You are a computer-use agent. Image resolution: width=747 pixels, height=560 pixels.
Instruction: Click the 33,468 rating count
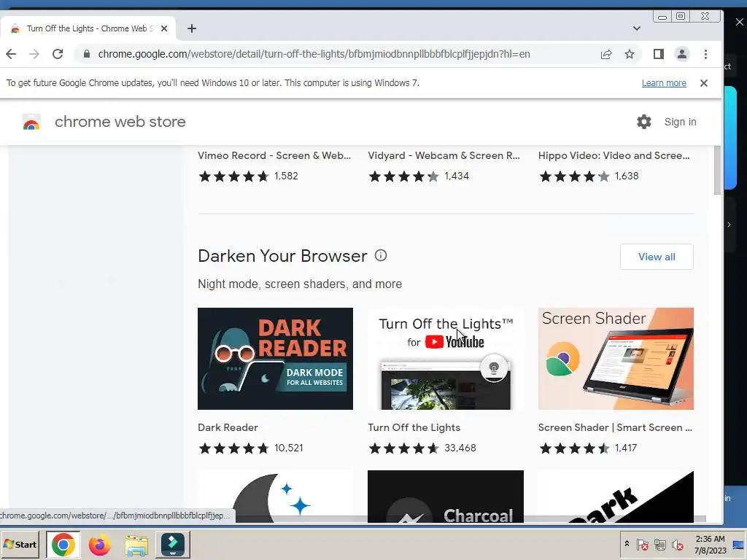tap(460, 448)
